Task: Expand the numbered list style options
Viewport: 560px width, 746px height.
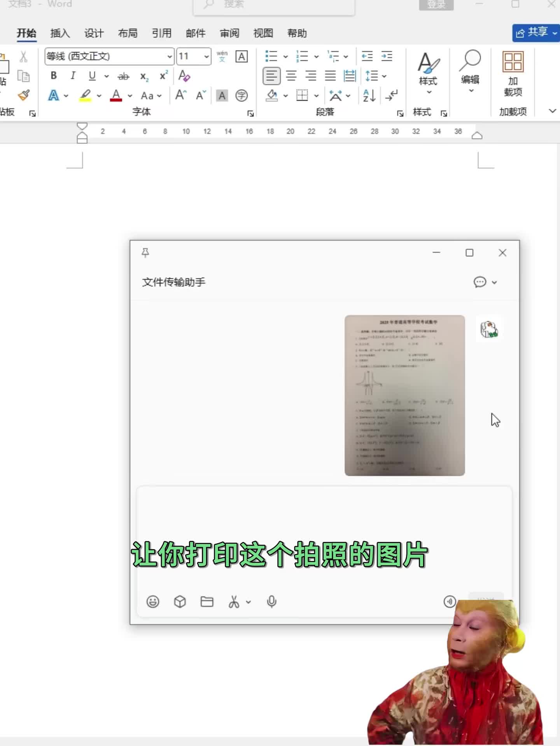Action: (316, 57)
